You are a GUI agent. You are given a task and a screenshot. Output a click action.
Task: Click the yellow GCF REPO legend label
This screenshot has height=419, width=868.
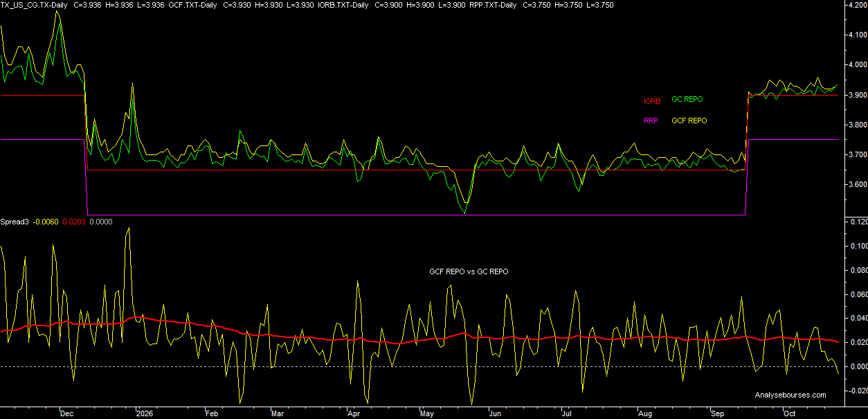click(689, 121)
